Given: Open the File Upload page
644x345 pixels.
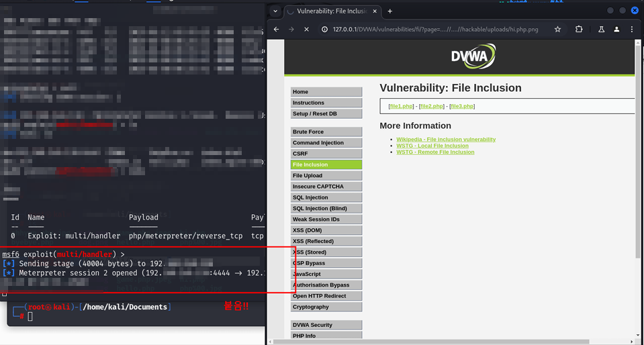Looking at the screenshot, I should [x=326, y=175].
